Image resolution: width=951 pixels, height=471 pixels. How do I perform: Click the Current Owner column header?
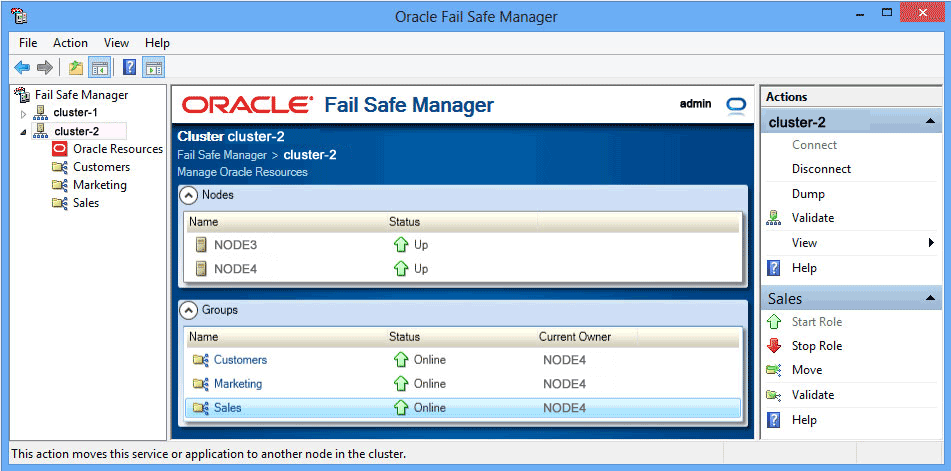(574, 336)
